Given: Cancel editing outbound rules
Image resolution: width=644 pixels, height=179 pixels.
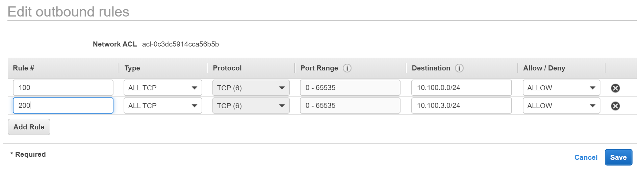Looking at the screenshot, I should point(586,157).
